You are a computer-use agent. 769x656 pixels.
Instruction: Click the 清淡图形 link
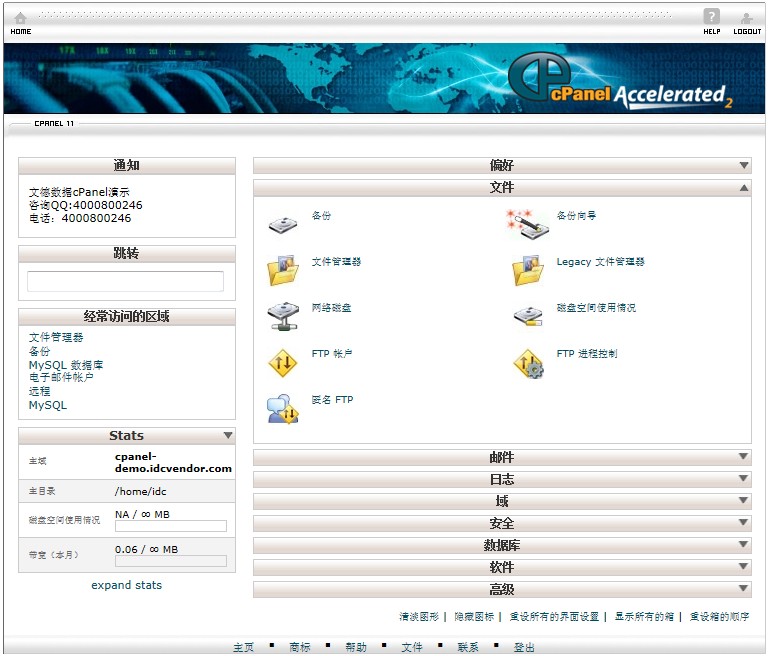click(419, 616)
